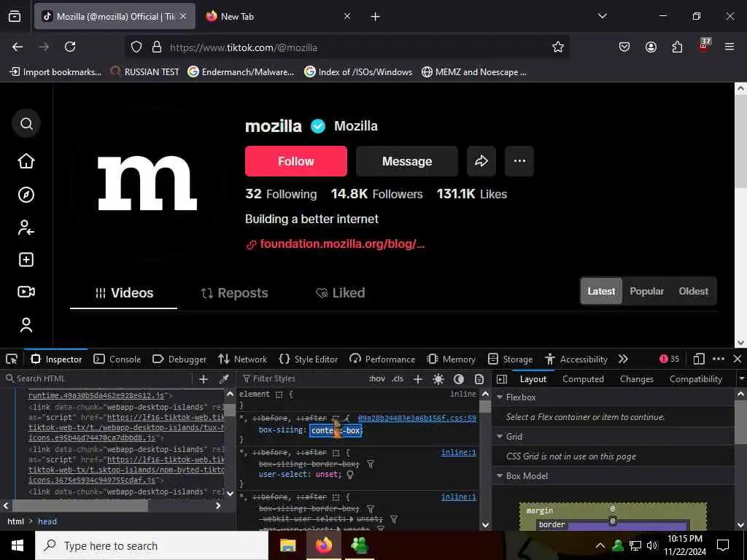
Task: Open the extension showing badge 37
Action: (704, 46)
